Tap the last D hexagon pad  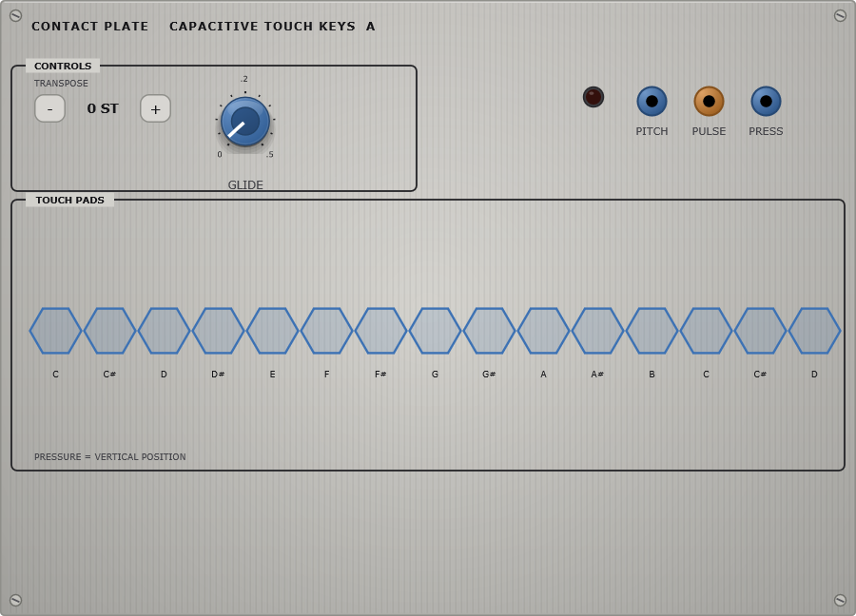pos(814,331)
